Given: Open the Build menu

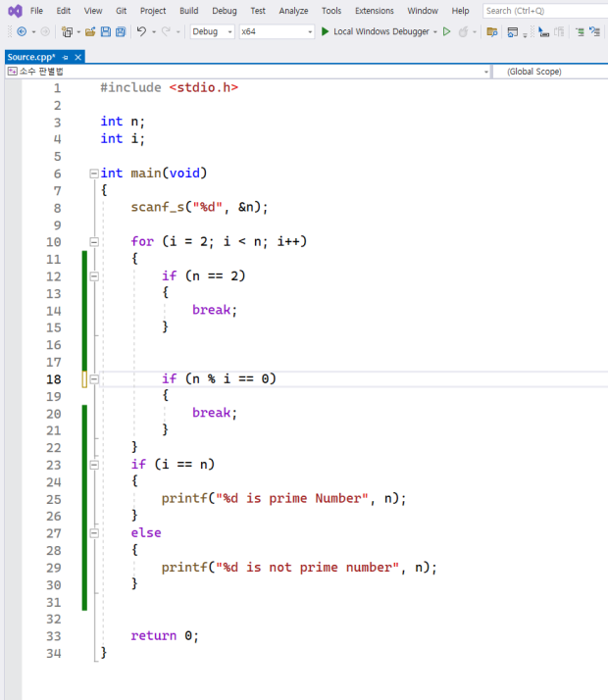Looking at the screenshot, I should click(189, 11).
